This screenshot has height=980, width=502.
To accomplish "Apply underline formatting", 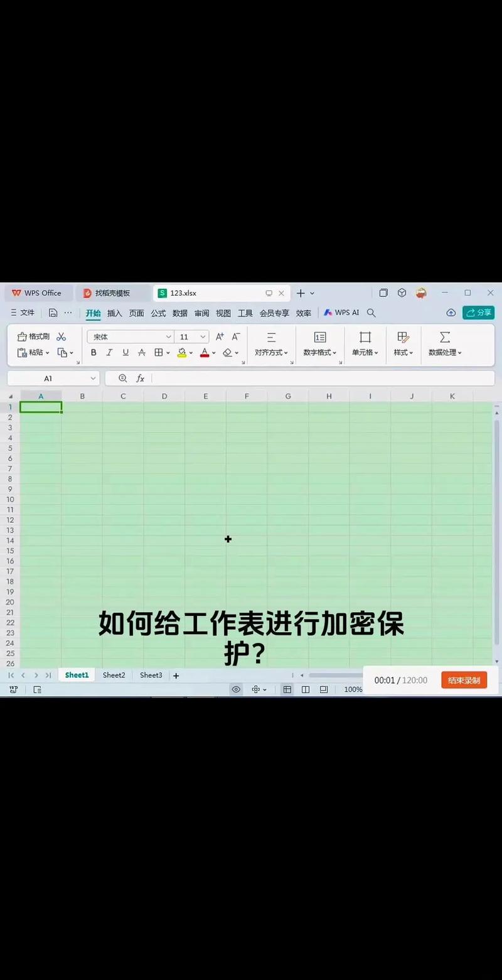I will point(125,352).
